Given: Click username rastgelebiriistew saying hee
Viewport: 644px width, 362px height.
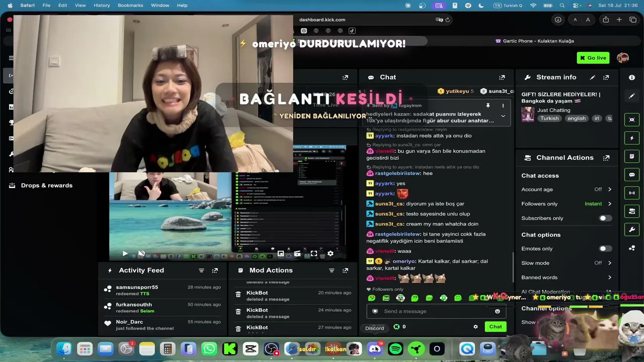Looking at the screenshot, I should point(397,173).
